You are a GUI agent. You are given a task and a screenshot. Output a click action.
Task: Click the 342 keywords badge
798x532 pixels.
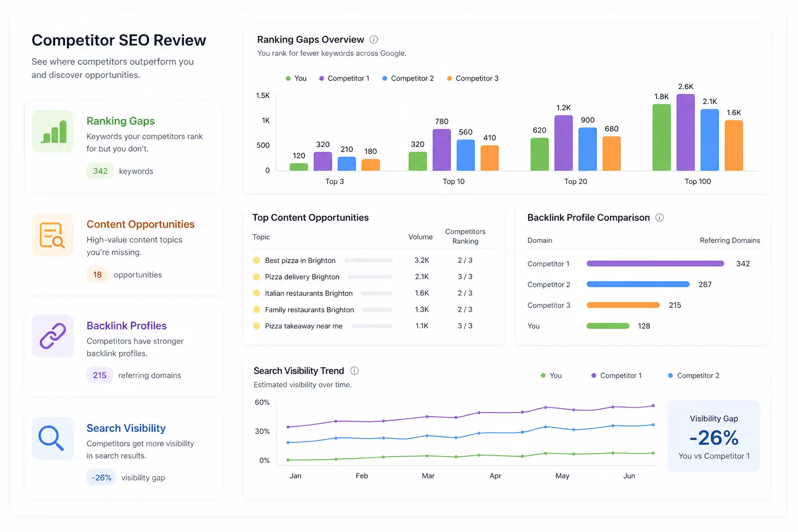(x=100, y=171)
